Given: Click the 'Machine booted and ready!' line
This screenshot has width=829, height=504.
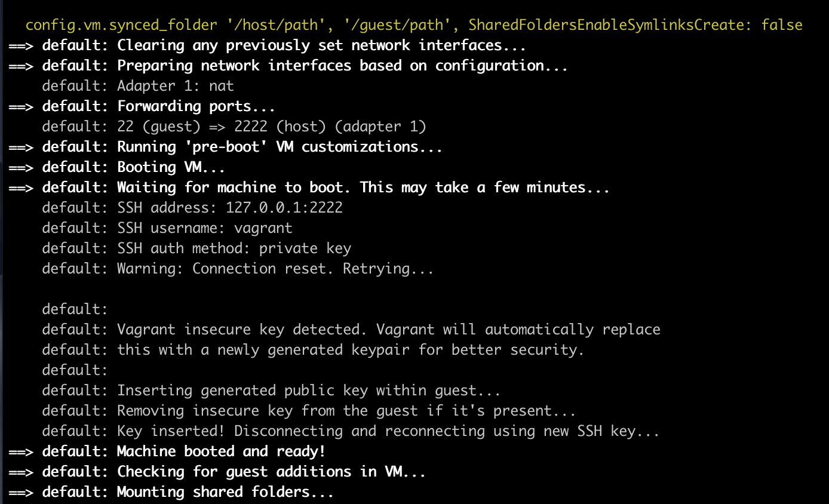Looking at the screenshot, I should coord(167,451).
